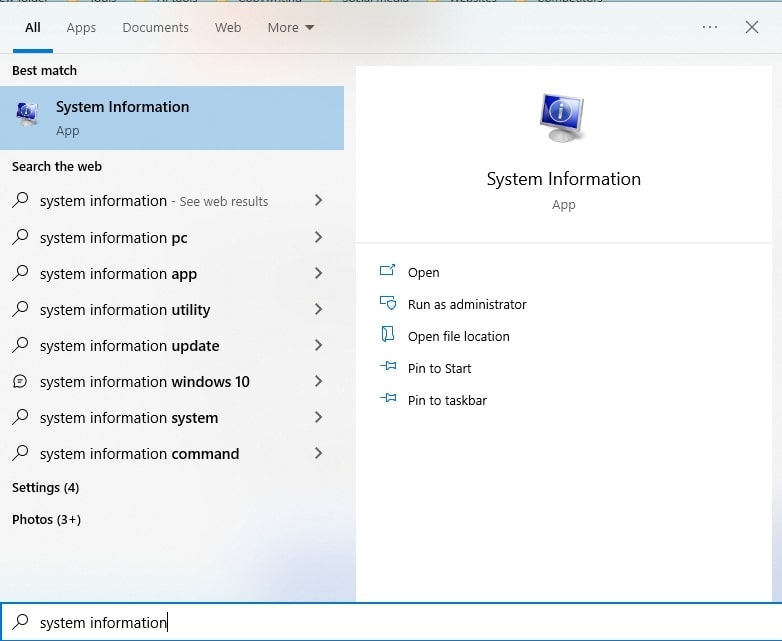Click the System Information app icon in Best match
The image size is (782, 641).
click(x=27, y=114)
